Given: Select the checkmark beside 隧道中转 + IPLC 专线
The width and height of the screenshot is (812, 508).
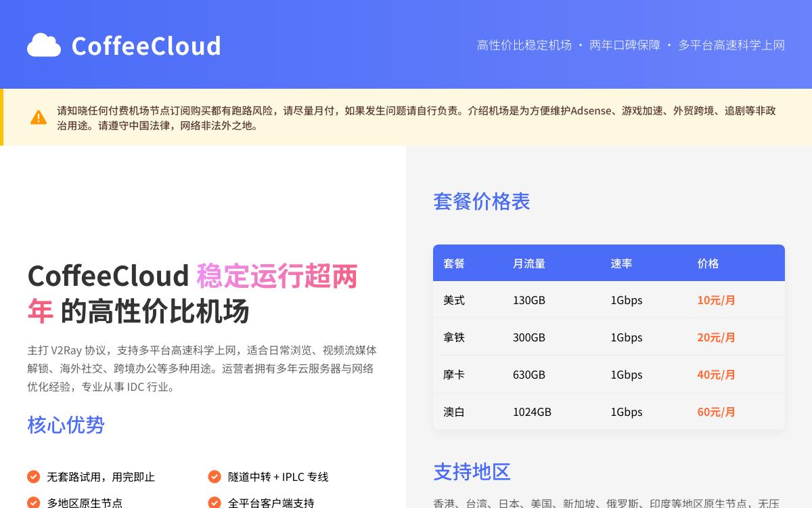Looking at the screenshot, I should pos(215,477).
